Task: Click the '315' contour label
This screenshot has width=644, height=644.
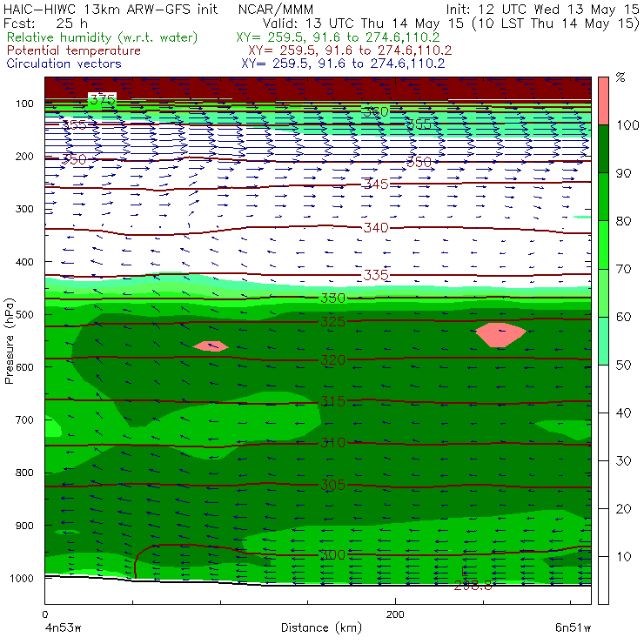Action: coord(332,401)
